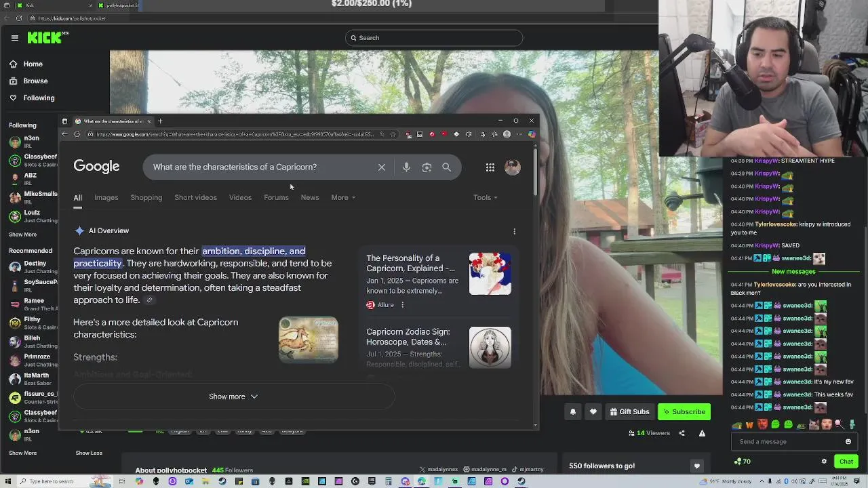This screenshot has height=488, width=868.
Task: Follow channel with heart button
Action: click(x=593, y=411)
